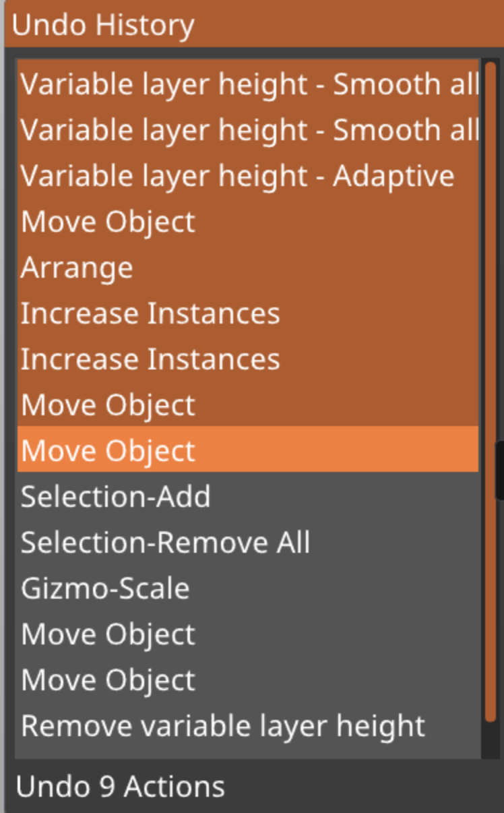
Task: Choose the Selection-Remove All entry
Action: [x=165, y=543]
